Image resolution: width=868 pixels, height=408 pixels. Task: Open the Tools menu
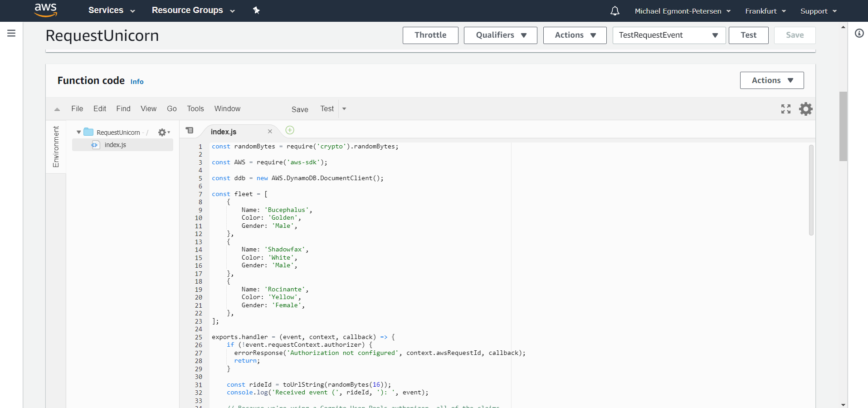pos(195,109)
